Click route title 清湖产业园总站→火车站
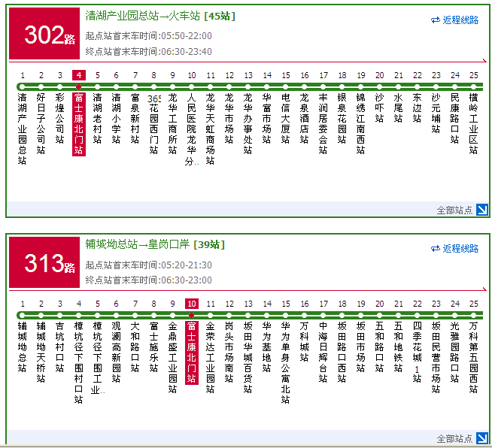The width and height of the screenshot is (492, 448). [x=143, y=15]
